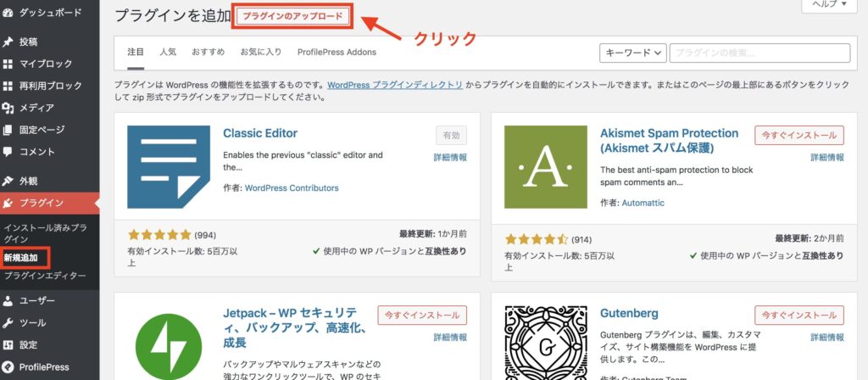Open the Gutenberg title link
This screenshot has width=868, height=380.
(x=630, y=314)
